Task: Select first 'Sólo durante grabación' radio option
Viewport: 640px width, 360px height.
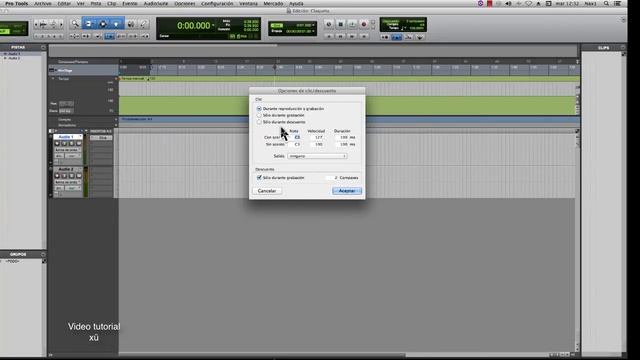Action: [x=259, y=115]
